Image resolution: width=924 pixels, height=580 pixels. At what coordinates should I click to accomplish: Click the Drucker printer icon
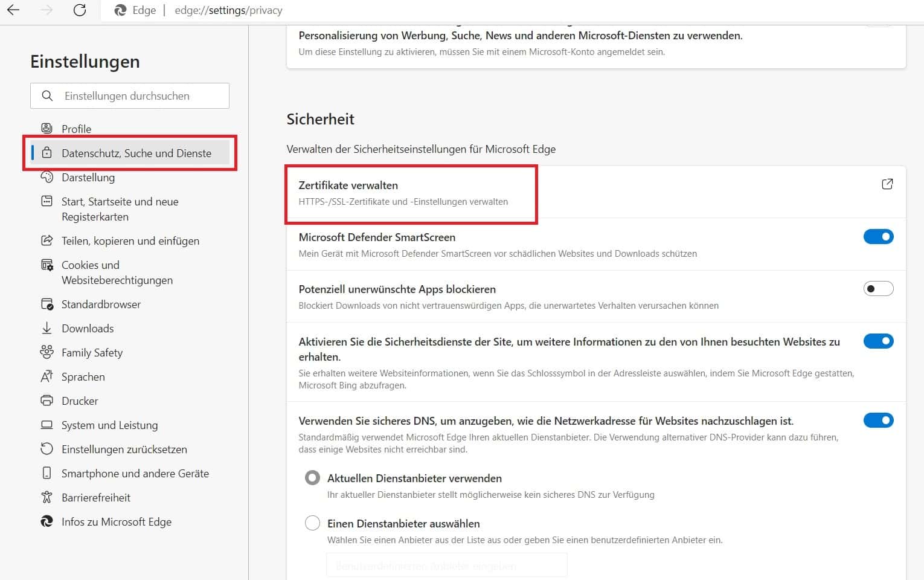[x=47, y=401]
